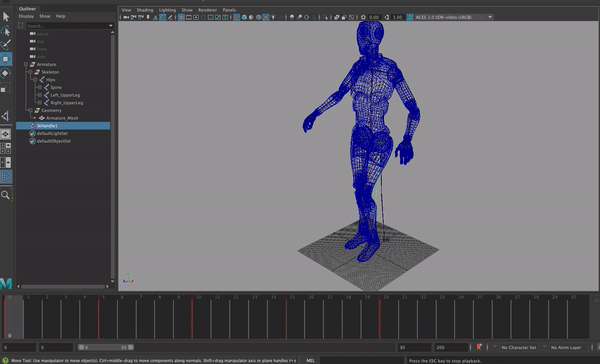Screen dimensions: 600x364
Task: Select the Rotate tool
Action: [6, 73]
